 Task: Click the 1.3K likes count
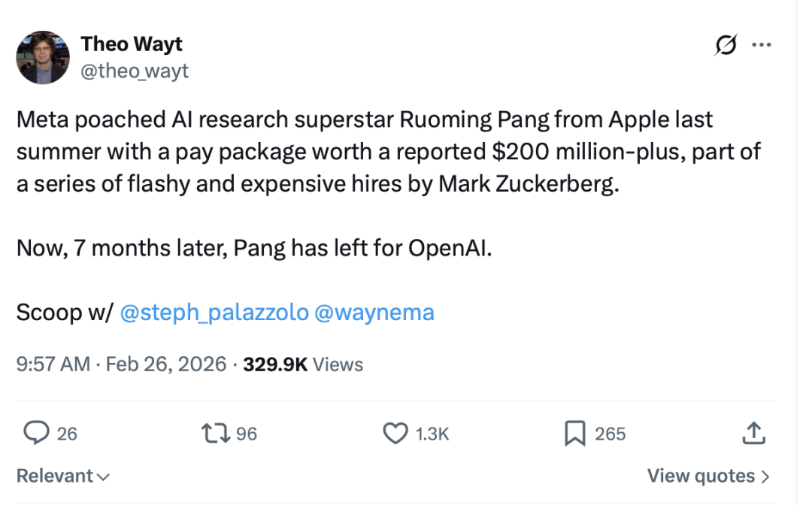coord(432,434)
